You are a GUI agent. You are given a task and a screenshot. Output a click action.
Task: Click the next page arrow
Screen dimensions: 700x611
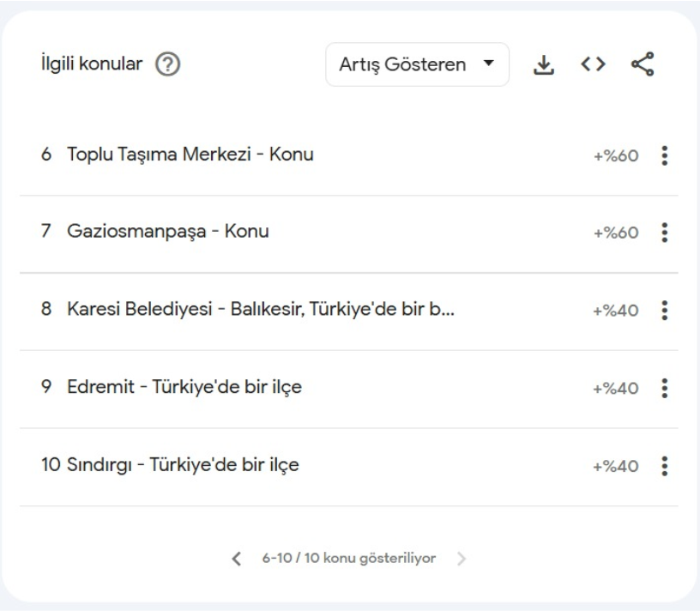pyautogui.click(x=462, y=560)
